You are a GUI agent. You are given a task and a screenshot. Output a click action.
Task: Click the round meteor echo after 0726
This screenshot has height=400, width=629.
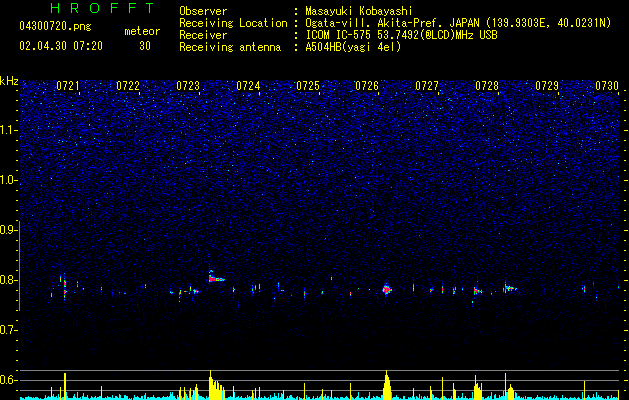(387, 289)
